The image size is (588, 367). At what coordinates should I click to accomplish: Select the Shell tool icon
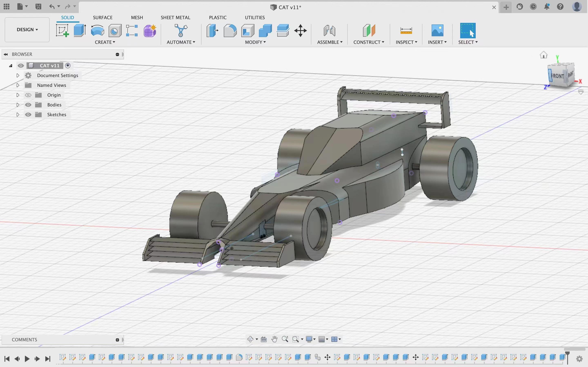click(248, 31)
